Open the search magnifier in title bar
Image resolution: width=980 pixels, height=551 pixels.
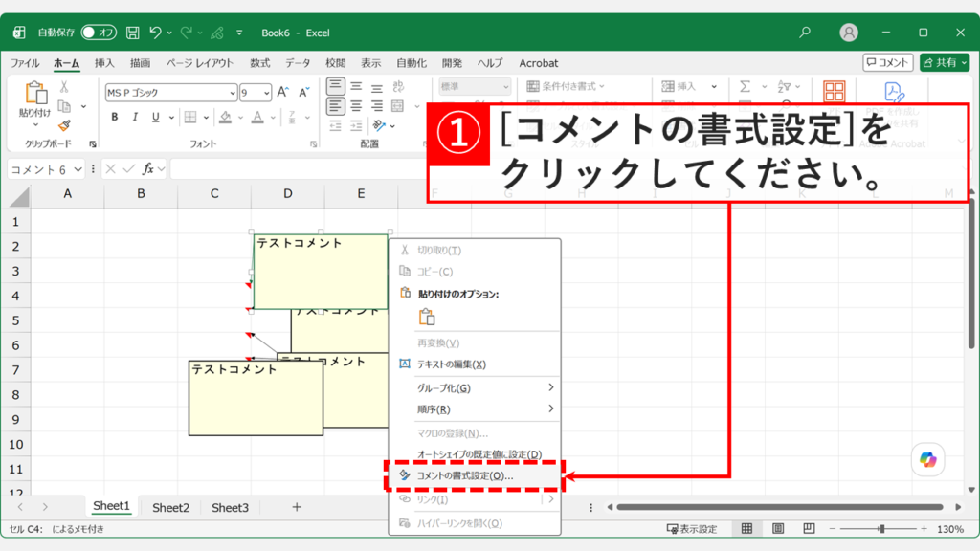(805, 32)
